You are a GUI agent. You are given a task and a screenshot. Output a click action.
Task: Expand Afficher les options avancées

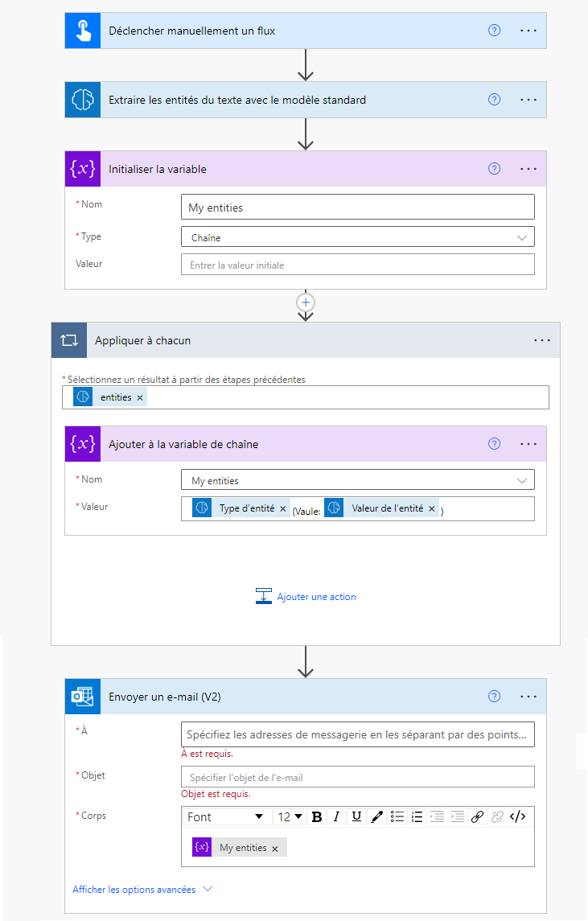tap(142, 890)
